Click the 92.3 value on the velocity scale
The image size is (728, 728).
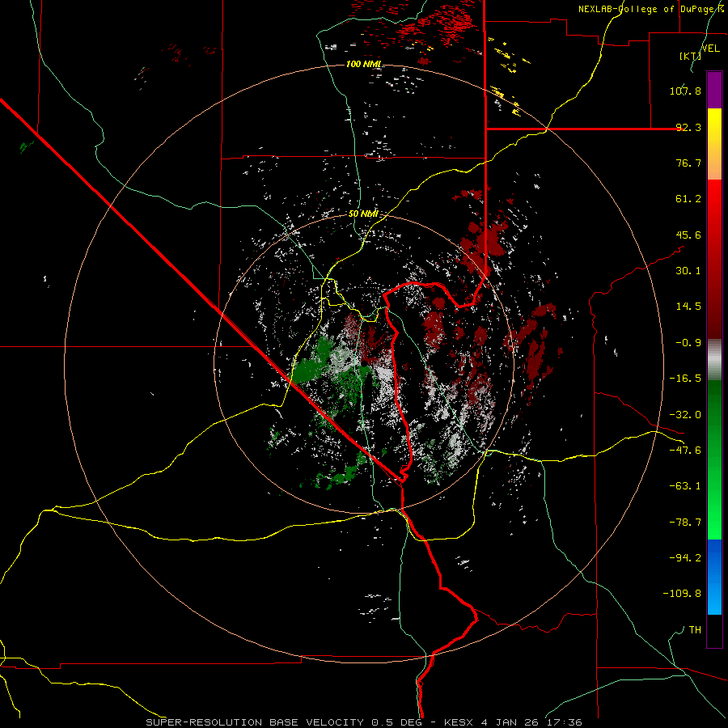click(x=688, y=127)
